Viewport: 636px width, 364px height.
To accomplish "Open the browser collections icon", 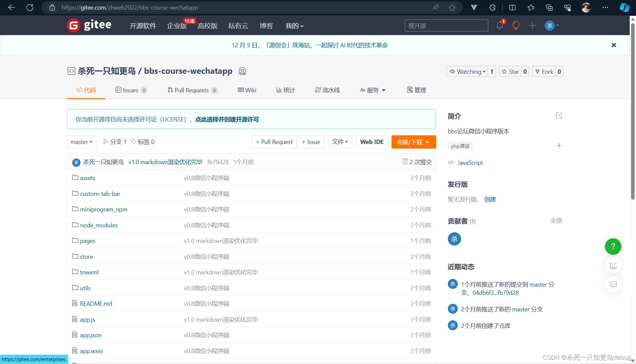I will [549, 7].
